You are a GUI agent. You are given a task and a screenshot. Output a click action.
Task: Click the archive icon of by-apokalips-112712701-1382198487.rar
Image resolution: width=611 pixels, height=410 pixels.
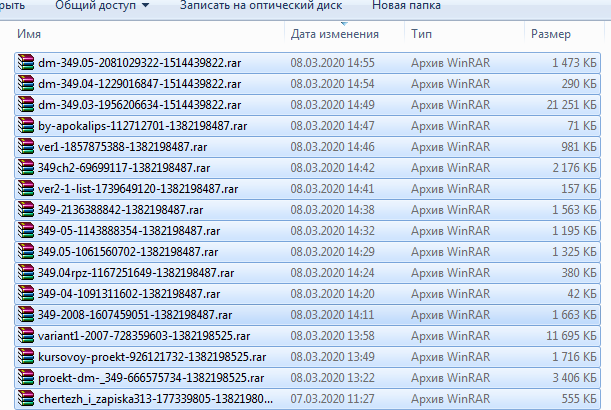tap(26, 126)
